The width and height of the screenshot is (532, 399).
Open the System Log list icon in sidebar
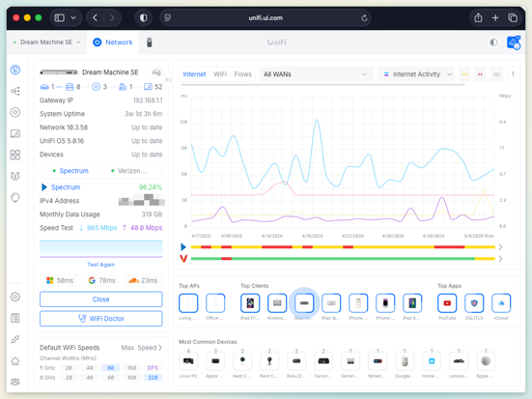point(15,318)
